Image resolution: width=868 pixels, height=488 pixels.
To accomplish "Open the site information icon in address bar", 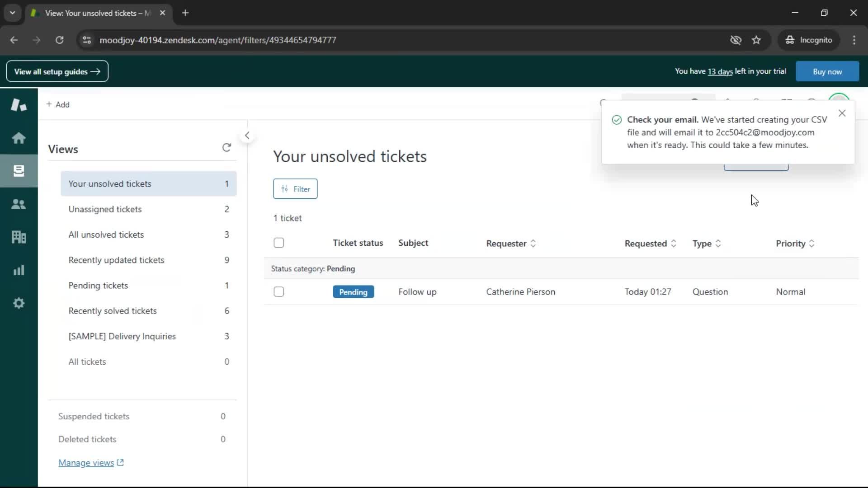I will [x=87, y=40].
